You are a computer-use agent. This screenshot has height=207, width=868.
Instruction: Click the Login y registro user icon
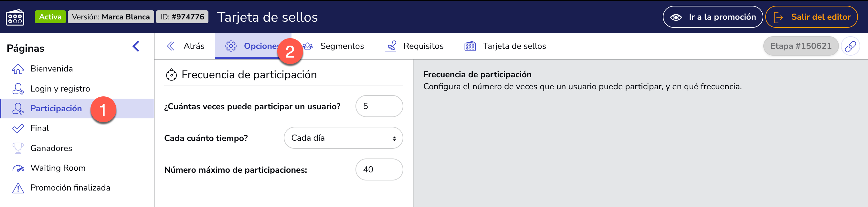point(18,89)
